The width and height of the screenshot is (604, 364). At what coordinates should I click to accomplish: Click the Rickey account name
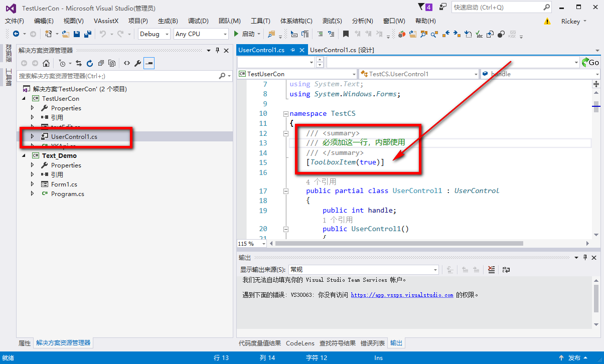[x=570, y=22]
